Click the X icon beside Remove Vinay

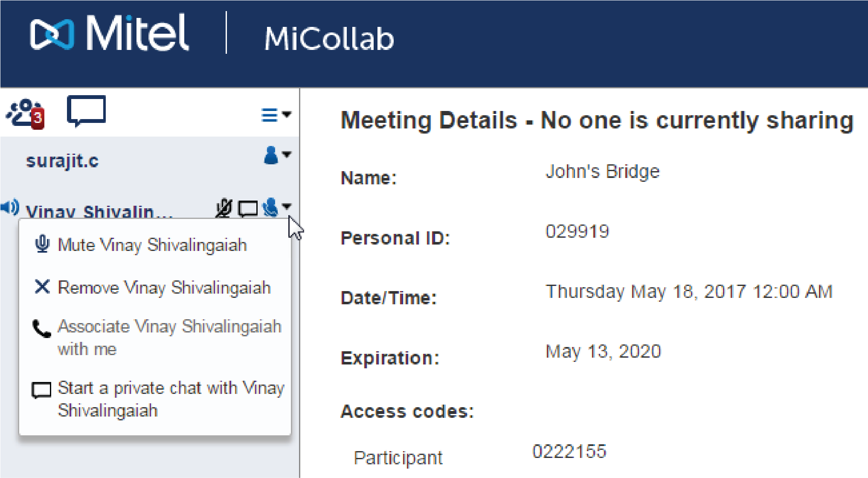pos(42,287)
